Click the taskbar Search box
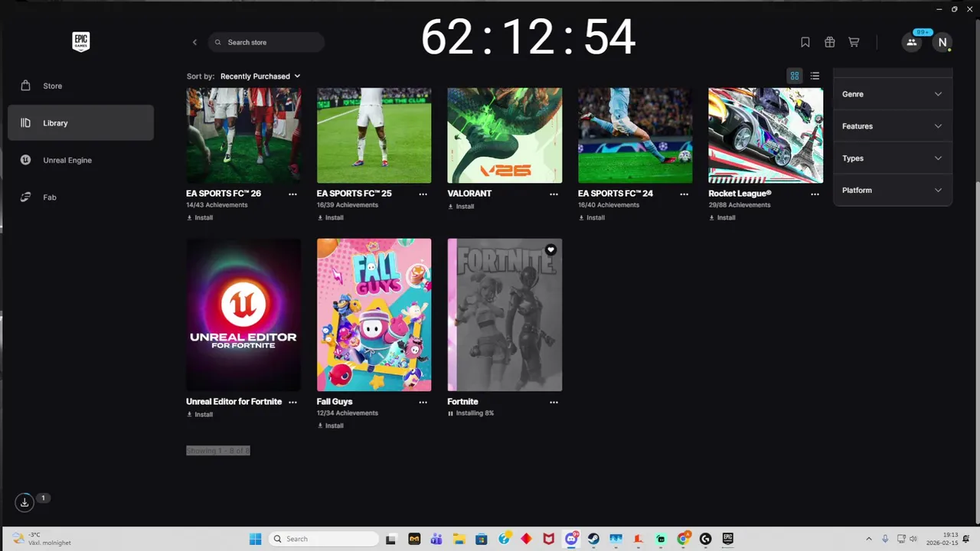 click(325, 539)
